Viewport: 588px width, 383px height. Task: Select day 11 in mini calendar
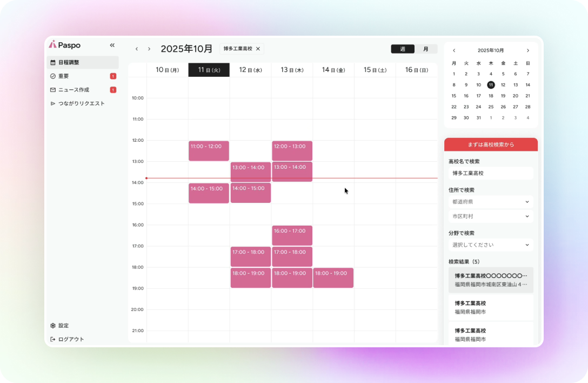click(491, 85)
